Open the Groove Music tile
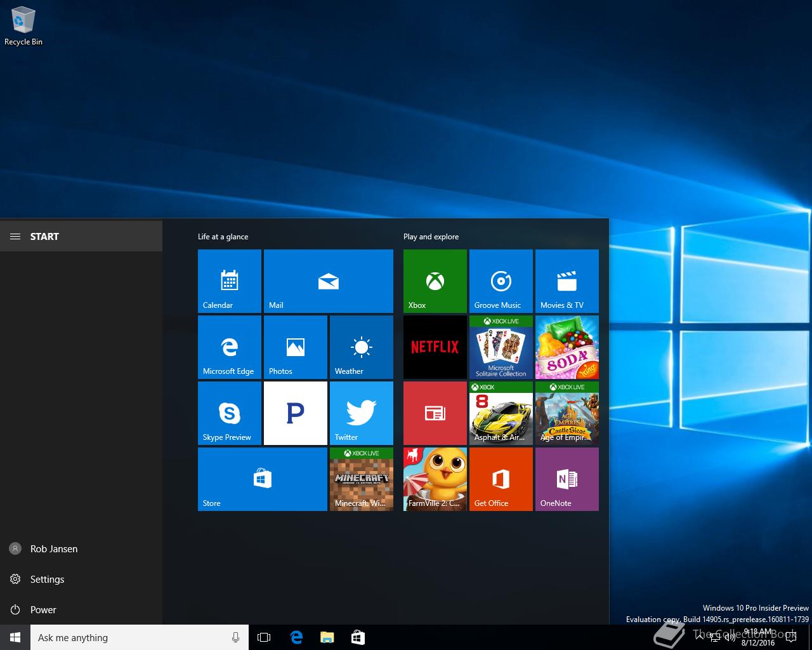Viewport: 812px width, 650px height. [x=501, y=281]
